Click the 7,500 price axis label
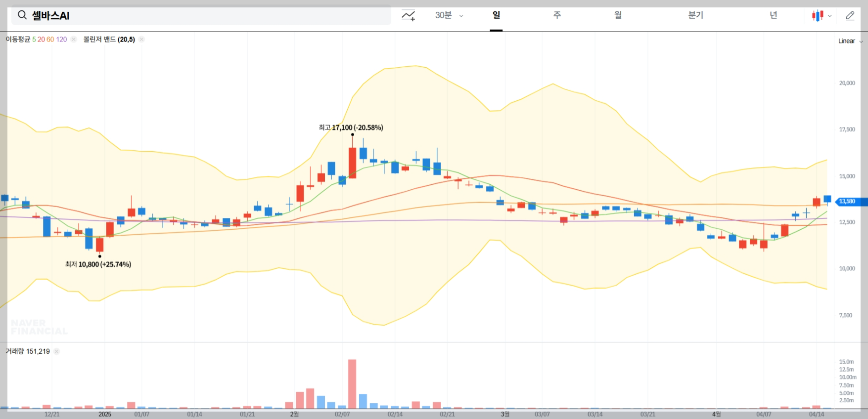 (846, 315)
